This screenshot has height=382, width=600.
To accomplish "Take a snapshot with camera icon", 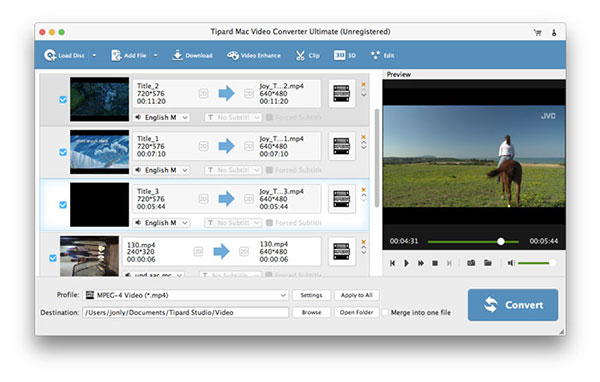I will coord(471,263).
